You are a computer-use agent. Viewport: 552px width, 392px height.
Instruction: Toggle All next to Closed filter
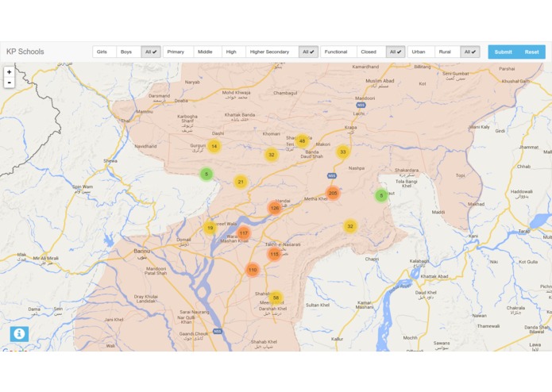tap(396, 52)
